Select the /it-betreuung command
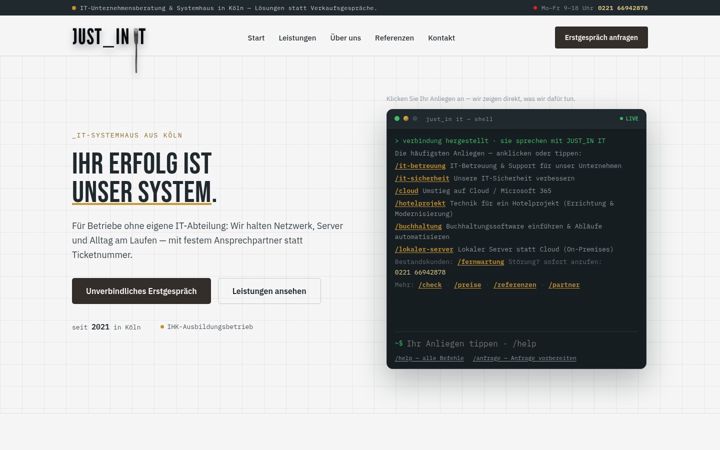This screenshot has height=450, width=720. (420, 166)
